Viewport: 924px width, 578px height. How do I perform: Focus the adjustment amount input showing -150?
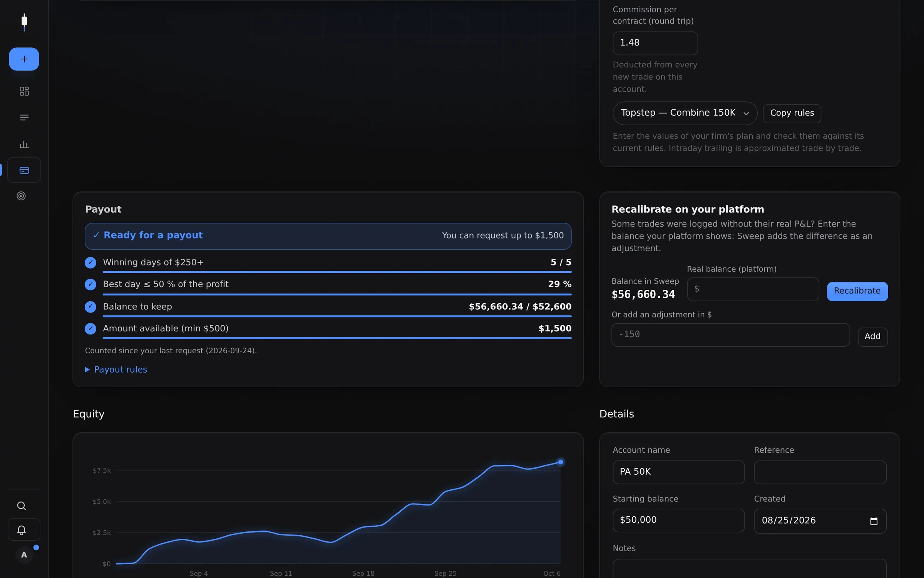[x=730, y=335]
